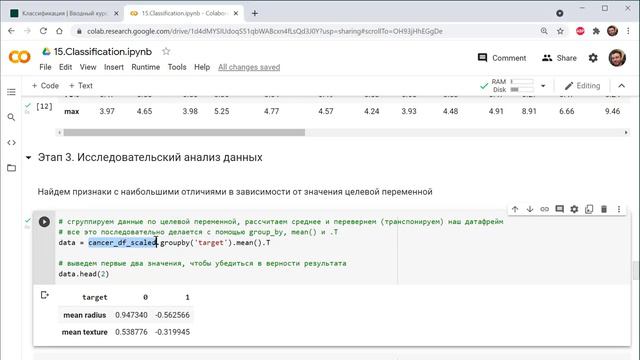This screenshot has width=640, height=360.
Task: Click the max row label
Action: (71, 111)
